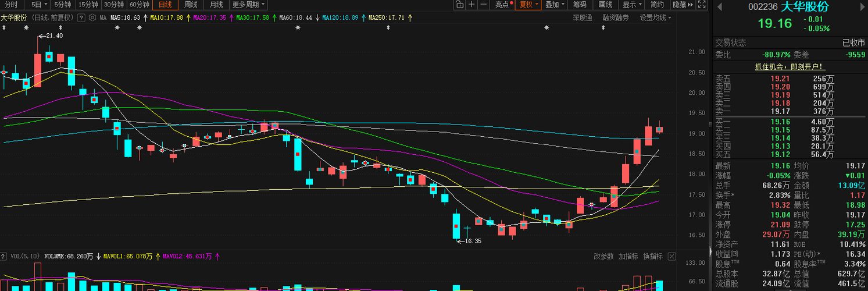Viewport: 868px width, 291px height.
Task: Click the 16.35 low price label on chart
Action: [x=473, y=240]
